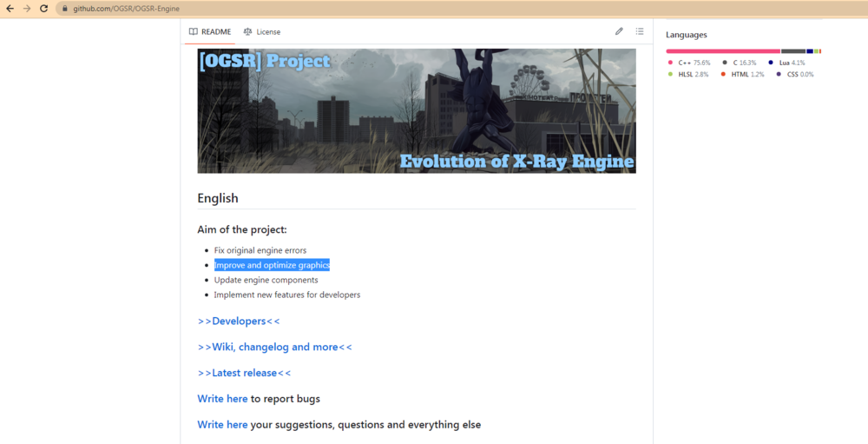Click the padlock site info icon
This screenshot has width=868, height=444.
point(65,9)
